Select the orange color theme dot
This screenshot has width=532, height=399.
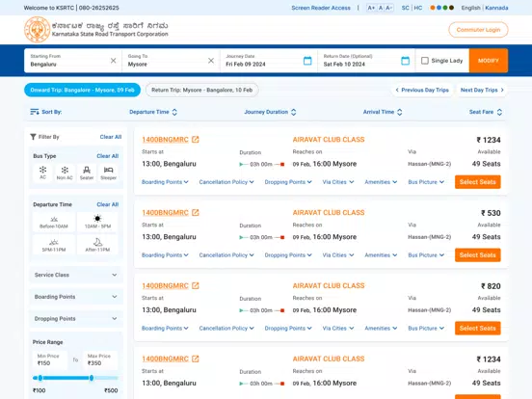(x=433, y=8)
